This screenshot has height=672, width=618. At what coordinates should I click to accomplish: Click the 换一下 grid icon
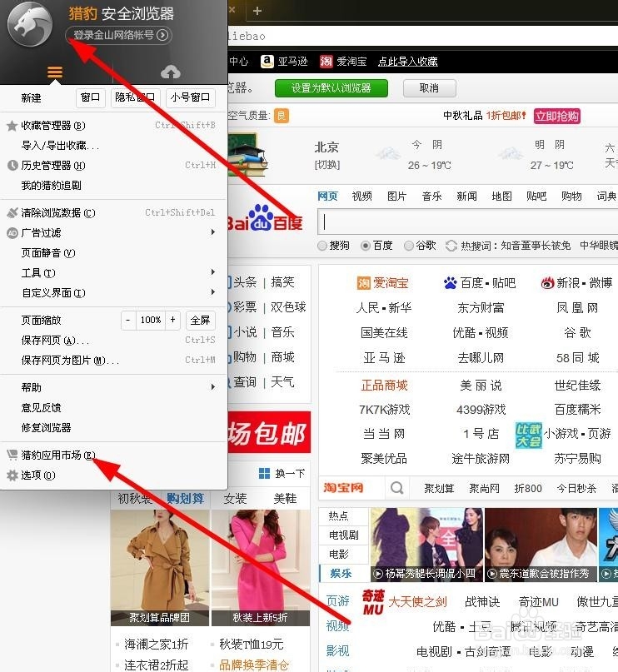(264, 473)
